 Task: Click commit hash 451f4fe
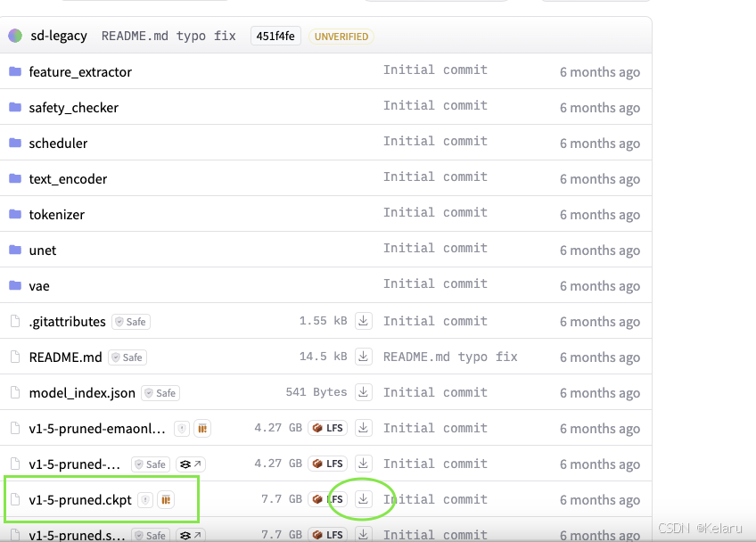tap(275, 36)
